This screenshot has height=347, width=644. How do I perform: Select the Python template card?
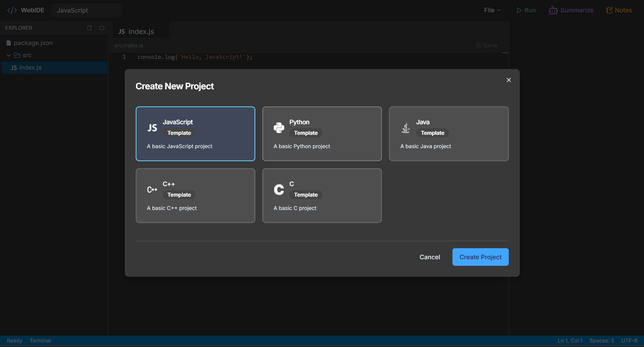(x=322, y=134)
